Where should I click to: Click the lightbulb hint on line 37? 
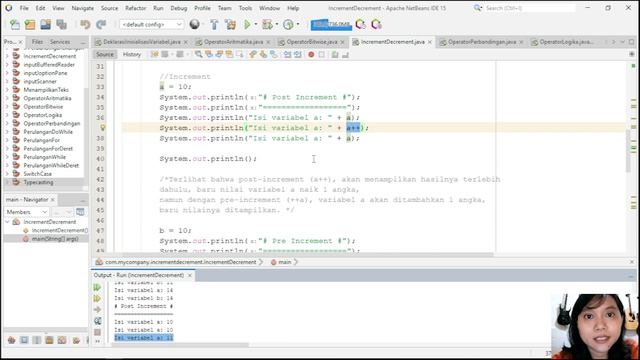coord(102,128)
